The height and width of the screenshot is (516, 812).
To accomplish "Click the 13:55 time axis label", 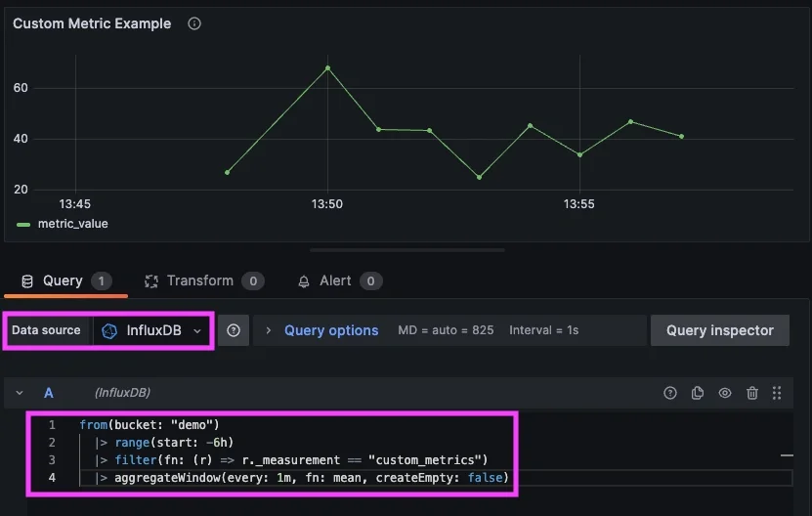I will click(x=579, y=204).
